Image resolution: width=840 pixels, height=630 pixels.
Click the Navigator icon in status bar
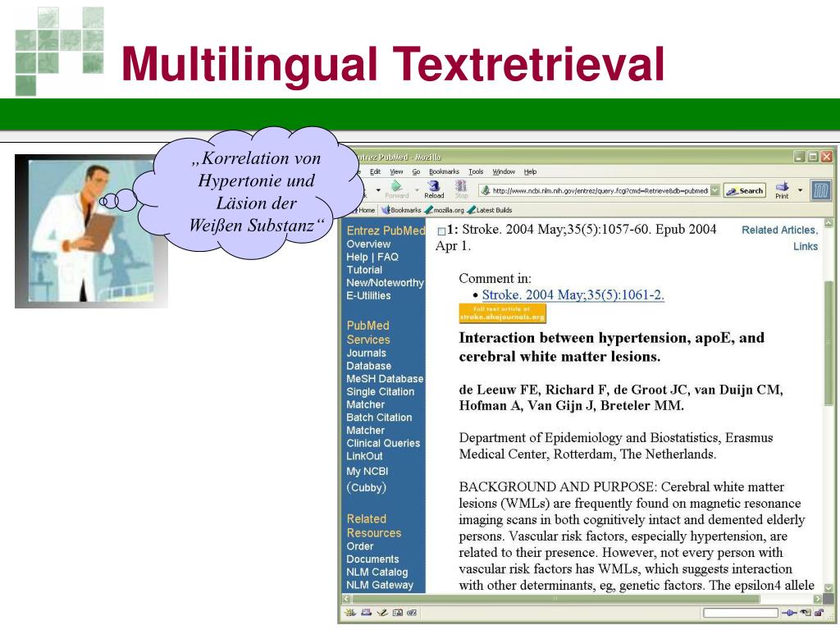[350, 612]
